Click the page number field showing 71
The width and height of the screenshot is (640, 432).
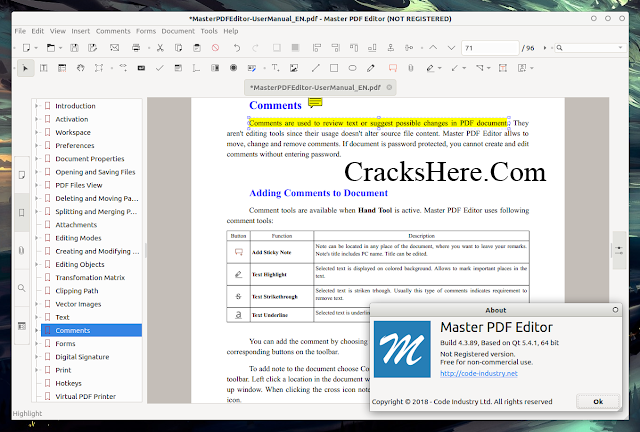(490, 48)
